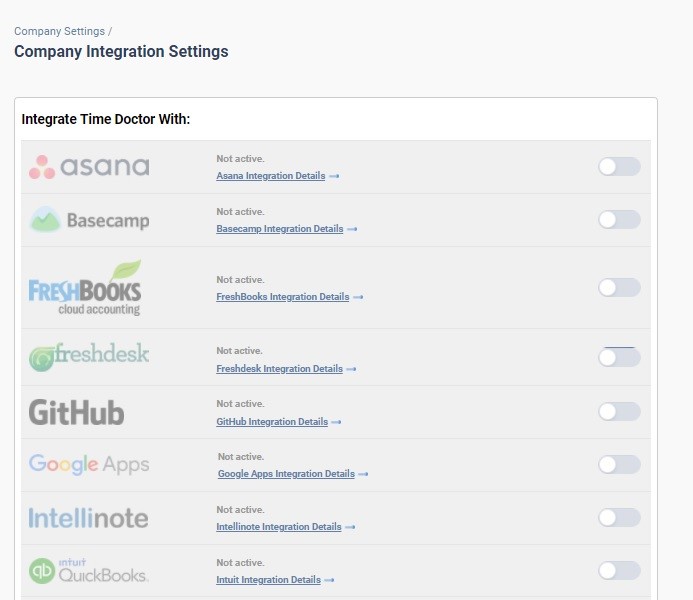
Task: Click 'Not active.' status in Google Apps row
Action: [241, 457]
